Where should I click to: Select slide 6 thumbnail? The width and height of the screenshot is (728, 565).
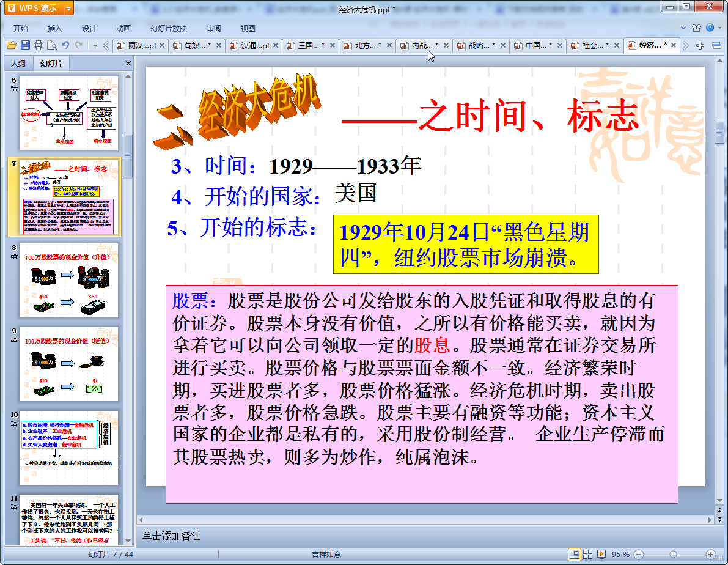pos(68,113)
